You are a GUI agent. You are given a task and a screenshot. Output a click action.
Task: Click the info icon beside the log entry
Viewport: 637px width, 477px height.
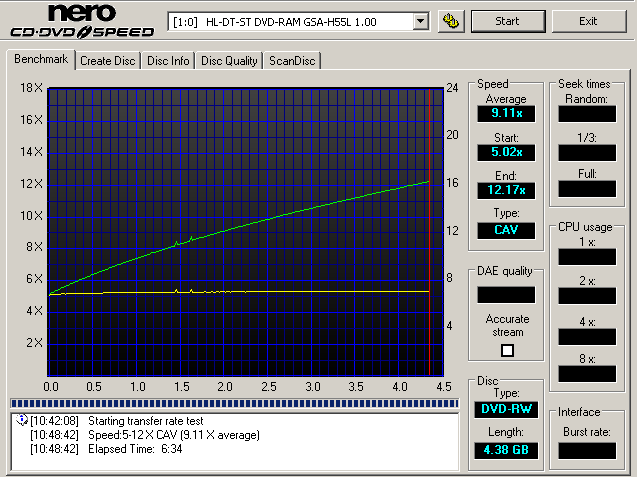tap(21, 420)
